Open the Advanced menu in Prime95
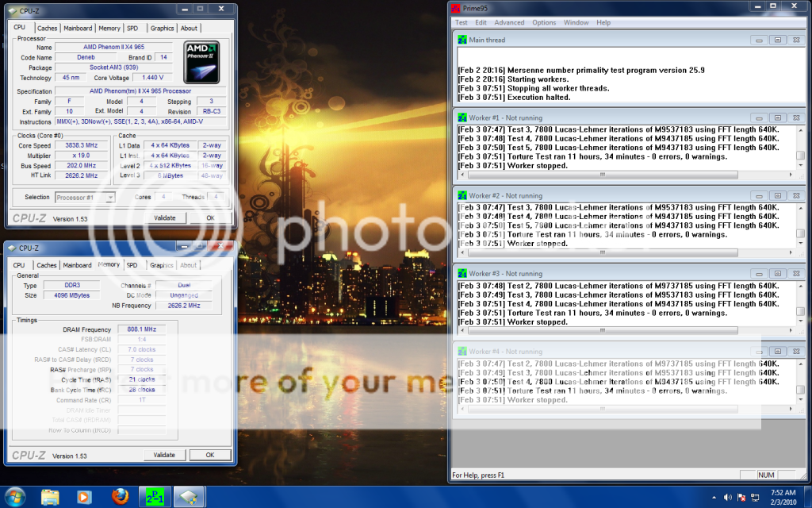 [x=509, y=23]
